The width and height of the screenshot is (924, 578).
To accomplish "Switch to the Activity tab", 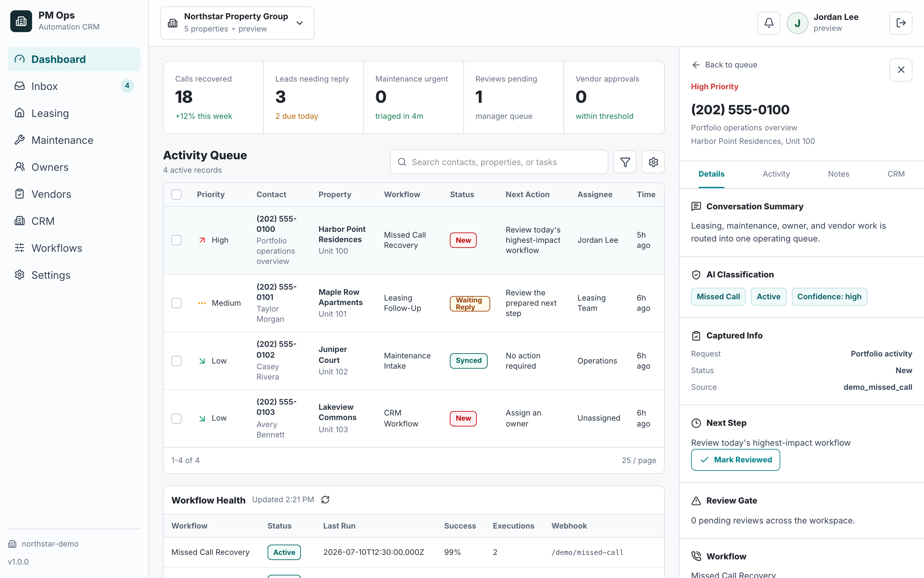I will coord(776,174).
